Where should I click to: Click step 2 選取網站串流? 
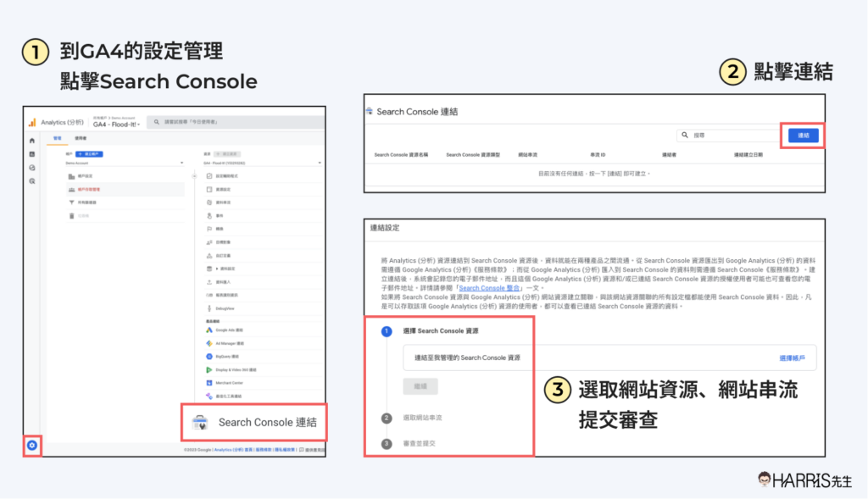click(x=422, y=418)
